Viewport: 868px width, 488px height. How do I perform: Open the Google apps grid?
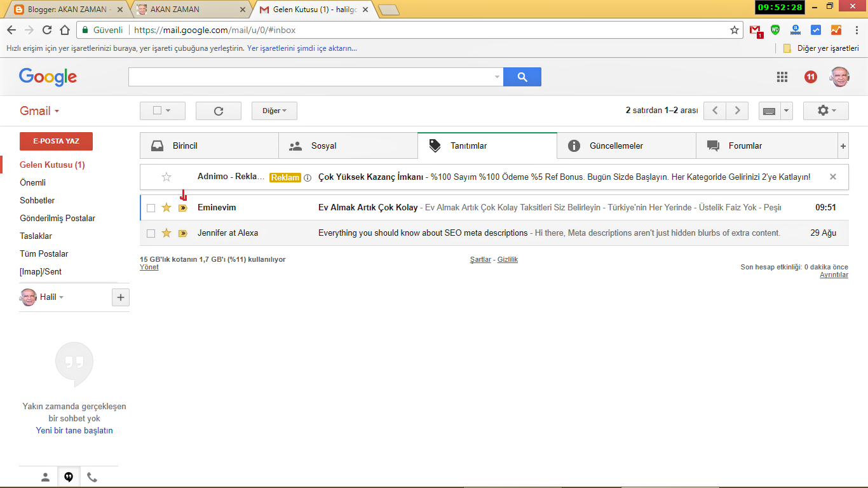coord(782,77)
